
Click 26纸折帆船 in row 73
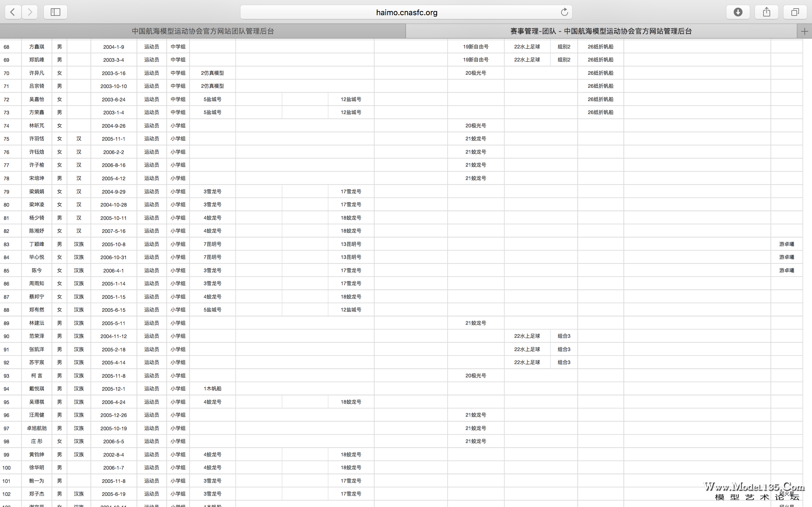point(600,112)
